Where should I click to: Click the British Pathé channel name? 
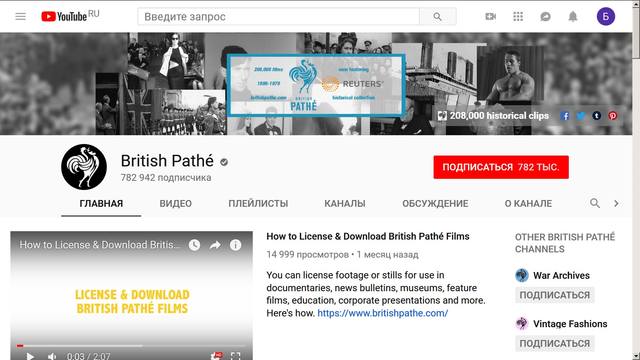pos(167,161)
